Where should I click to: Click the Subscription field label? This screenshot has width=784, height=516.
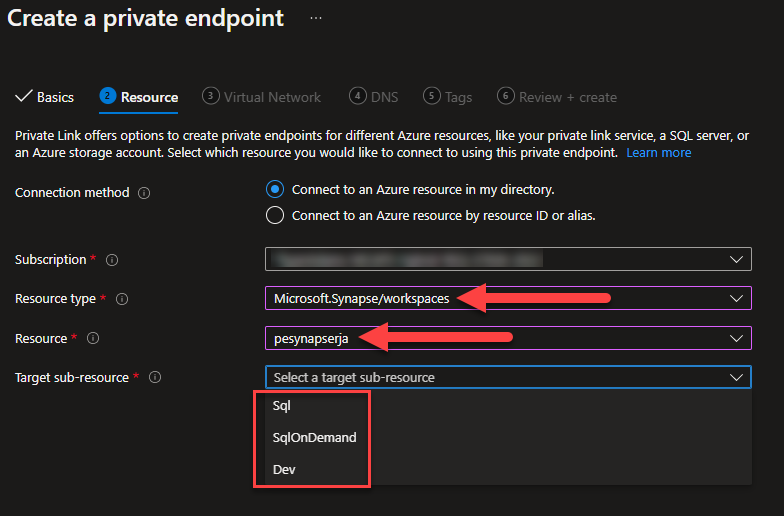[x=50, y=260]
